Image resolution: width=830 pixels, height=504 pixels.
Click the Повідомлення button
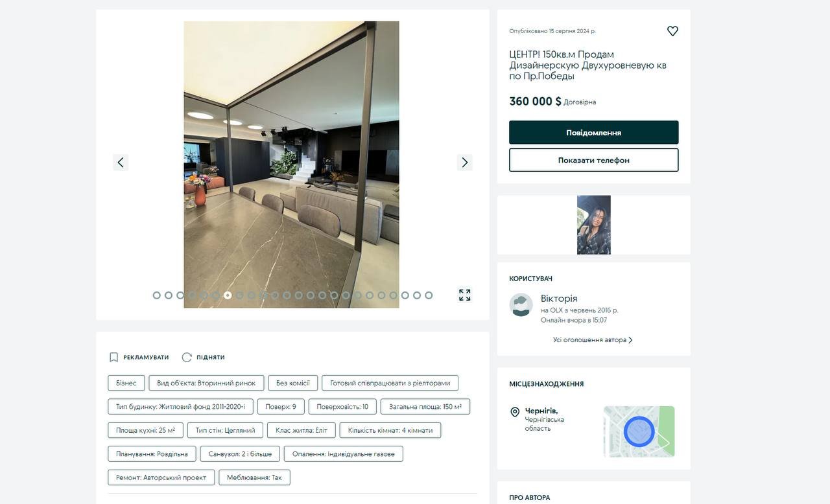pos(594,132)
